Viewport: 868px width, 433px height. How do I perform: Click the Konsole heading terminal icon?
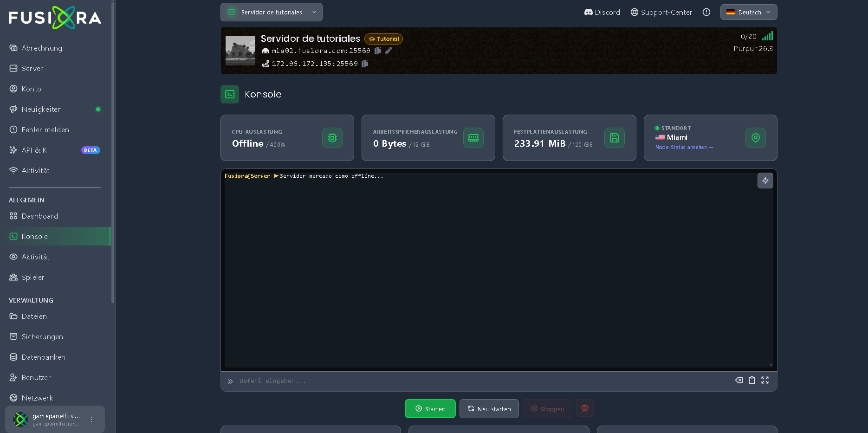tap(230, 94)
